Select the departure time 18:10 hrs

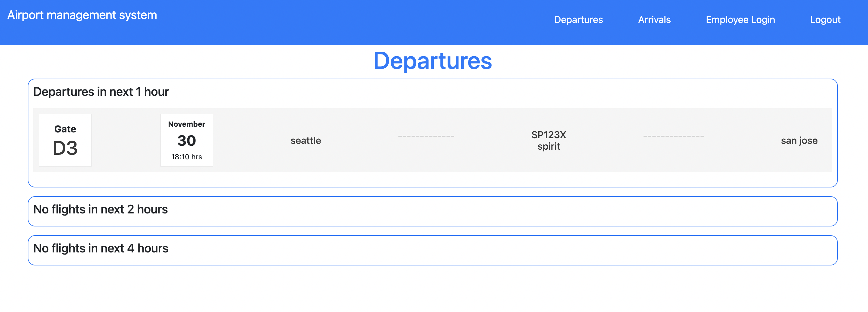click(x=186, y=156)
